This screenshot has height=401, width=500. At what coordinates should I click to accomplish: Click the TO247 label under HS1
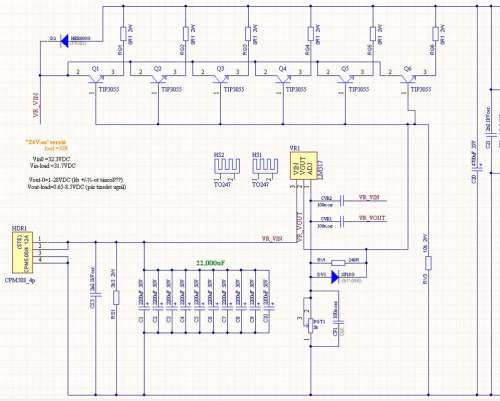pyautogui.click(x=261, y=184)
